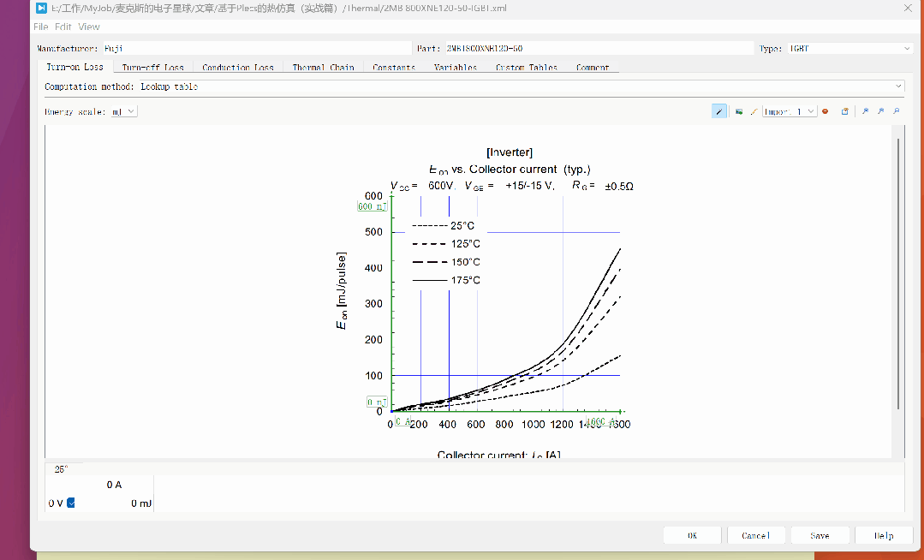This screenshot has width=924, height=560.
Task: Select the orange pencil curve tool
Action: [754, 111]
